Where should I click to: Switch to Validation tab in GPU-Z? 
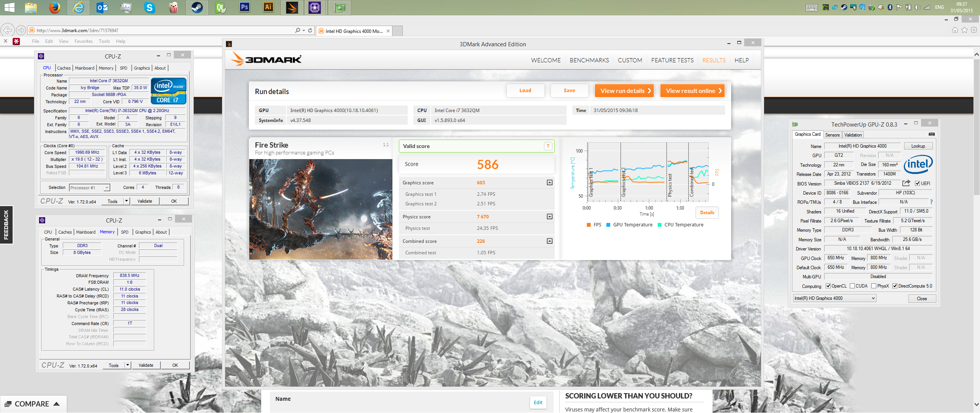pos(853,135)
